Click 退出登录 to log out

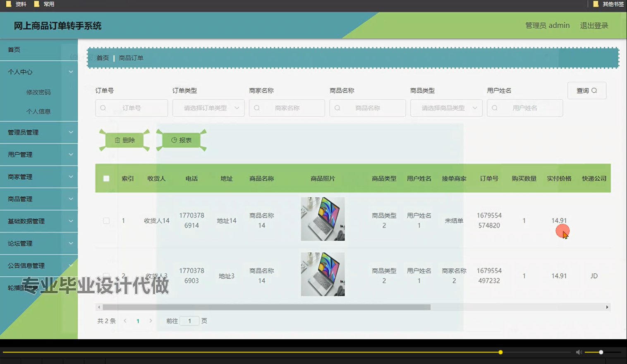tap(594, 25)
